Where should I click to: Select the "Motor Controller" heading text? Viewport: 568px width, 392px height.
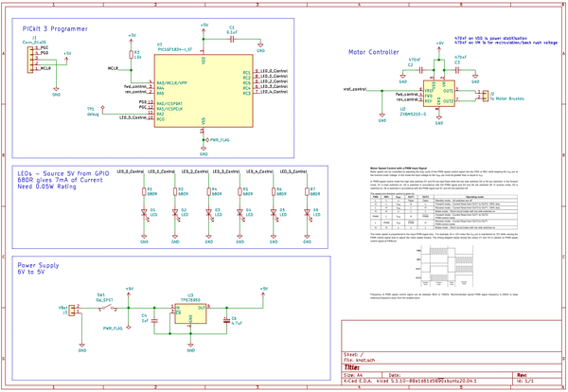pyautogui.click(x=374, y=52)
